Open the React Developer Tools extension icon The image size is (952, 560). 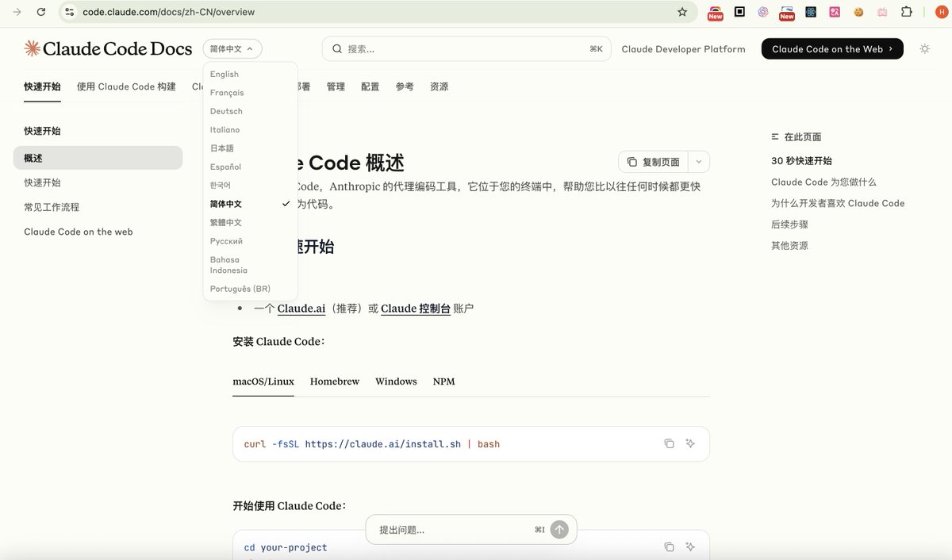811,12
